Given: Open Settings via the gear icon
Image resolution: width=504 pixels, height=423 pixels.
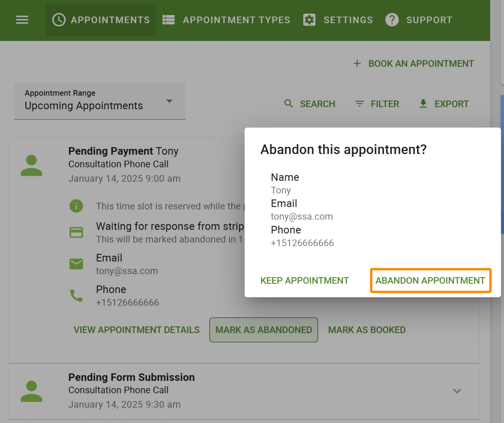Looking at the screenshot, I should [309, 20].
